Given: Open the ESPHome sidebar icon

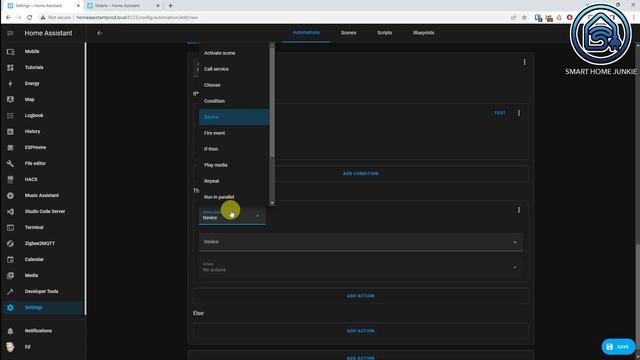Looking at the screenshot, I should 10,147.
